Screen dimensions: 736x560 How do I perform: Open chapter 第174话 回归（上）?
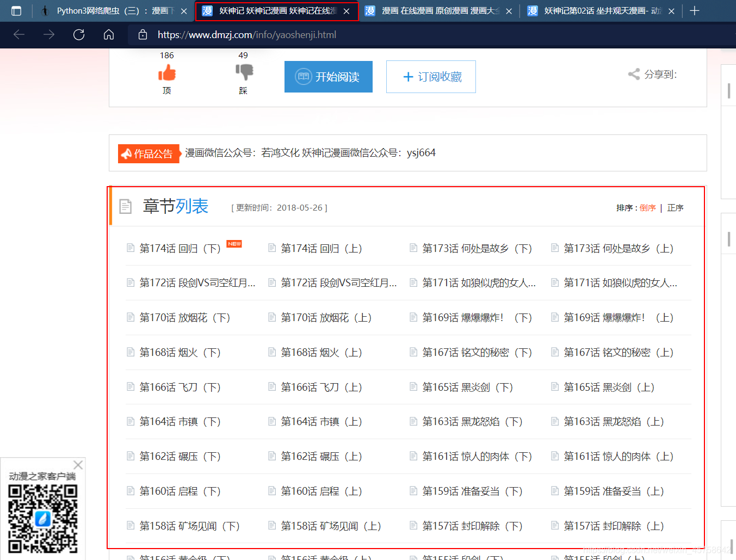tap(321, 249)
